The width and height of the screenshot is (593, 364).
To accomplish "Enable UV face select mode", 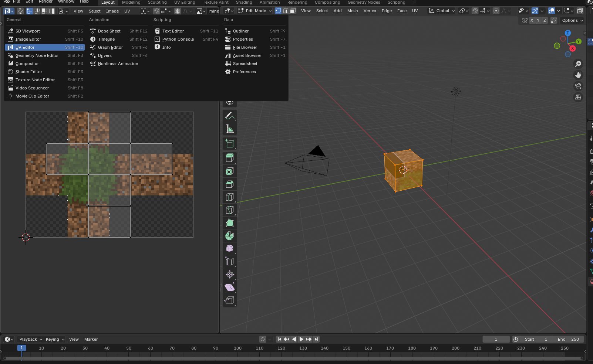I will [44, 11].
